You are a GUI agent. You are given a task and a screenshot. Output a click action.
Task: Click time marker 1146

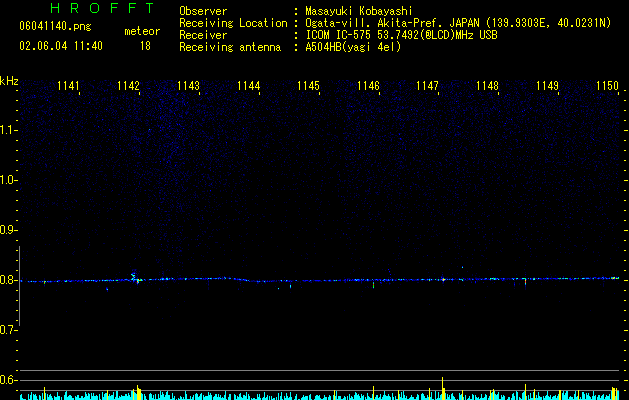(x=368, y=86)
